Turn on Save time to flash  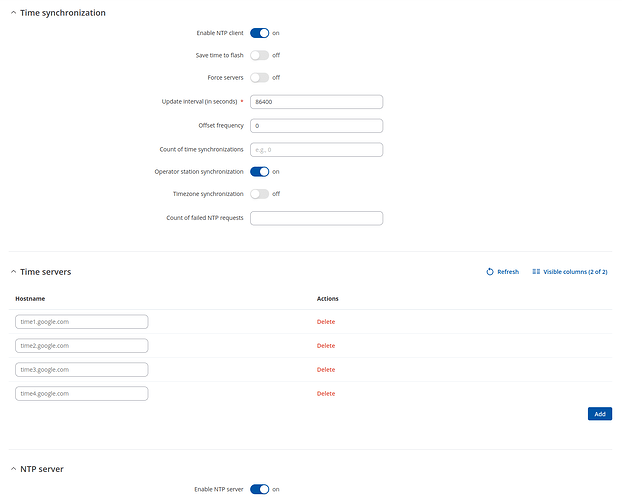(x=259, y=55)
